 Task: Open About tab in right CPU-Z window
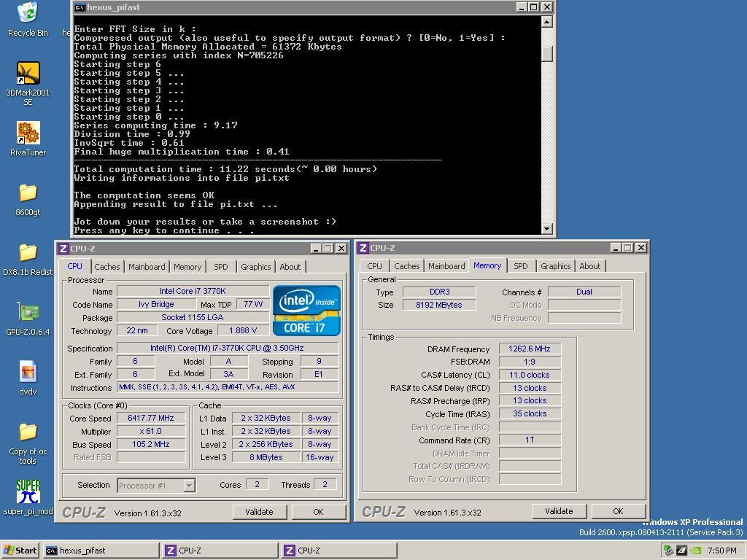pos(589,266)
